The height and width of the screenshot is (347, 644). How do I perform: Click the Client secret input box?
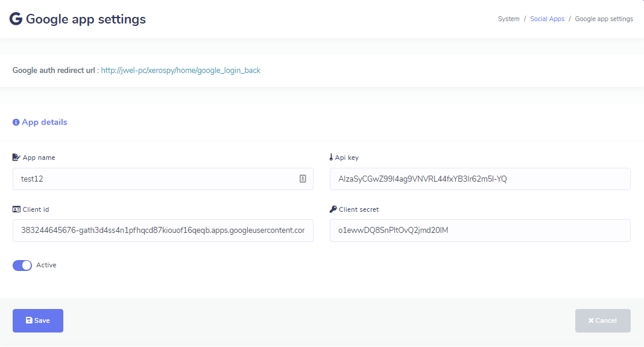click(479, 231)
